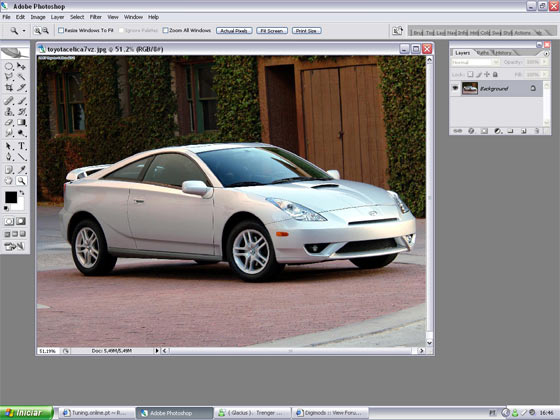
Task: Switch to the History tab
Action: pos(503,53)
